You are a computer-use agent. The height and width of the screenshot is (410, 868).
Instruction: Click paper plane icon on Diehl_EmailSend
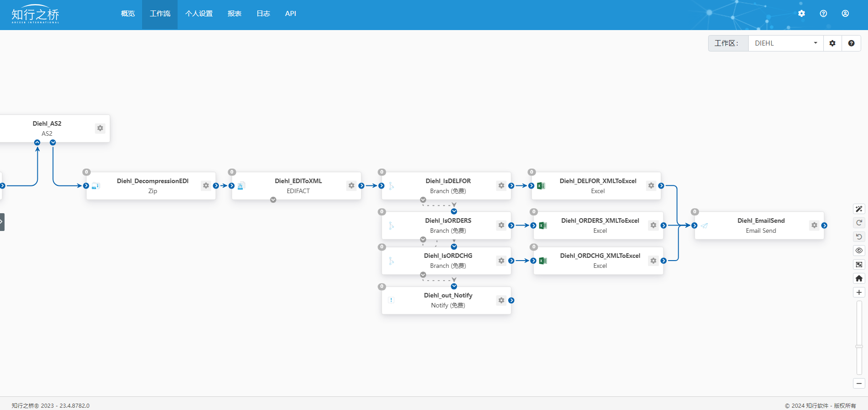tap(705, 225)
